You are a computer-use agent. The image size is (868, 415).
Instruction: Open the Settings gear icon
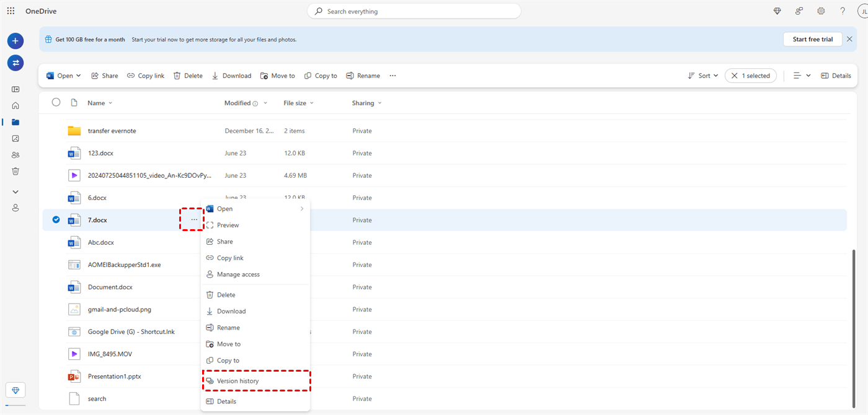pyautogui.click(x=821, y=11)
